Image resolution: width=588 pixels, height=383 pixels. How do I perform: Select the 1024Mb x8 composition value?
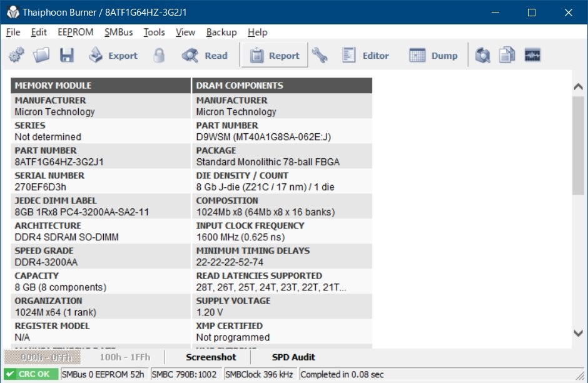(265, 212)
